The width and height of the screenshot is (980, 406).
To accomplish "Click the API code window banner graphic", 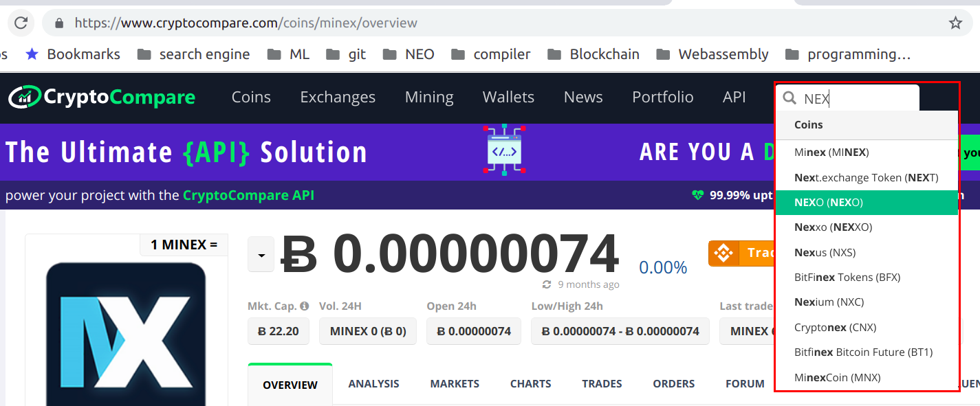I will pyautogui.click(x=504, y=150).
